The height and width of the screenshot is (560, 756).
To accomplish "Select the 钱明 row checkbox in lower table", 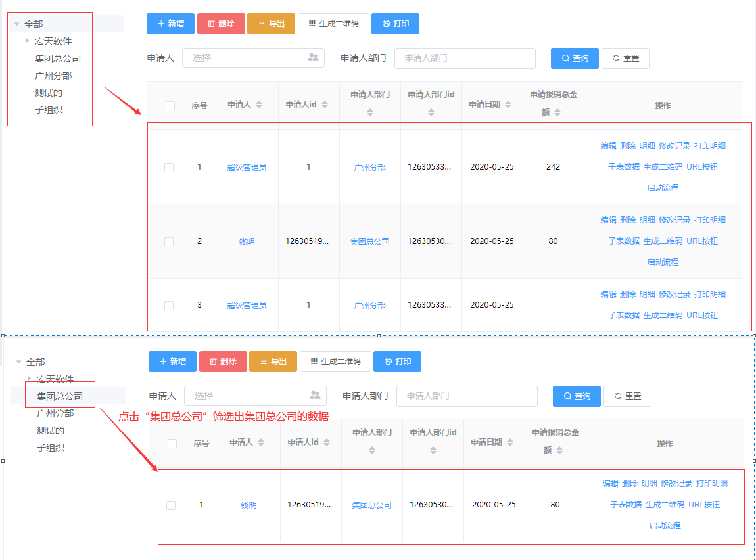I will coord(171,505).
